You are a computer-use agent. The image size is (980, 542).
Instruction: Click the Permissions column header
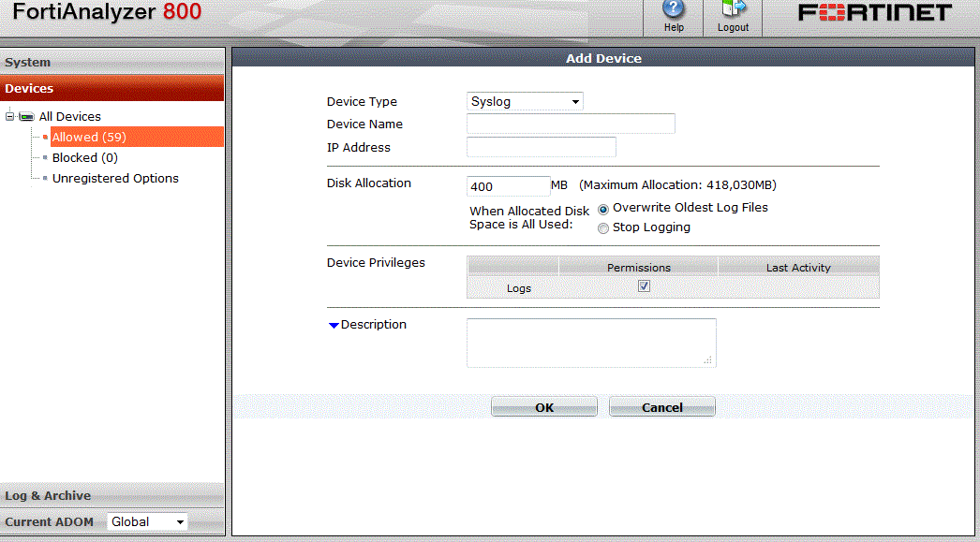pos(639,267)
